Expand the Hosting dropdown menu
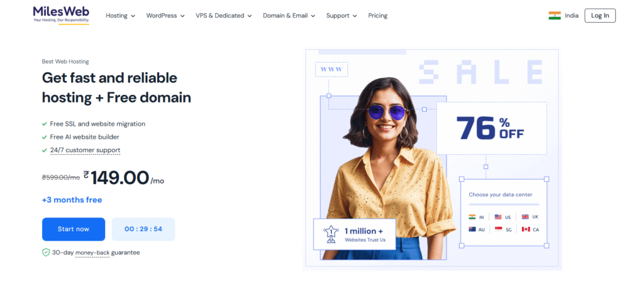 [x=120, y=16]
